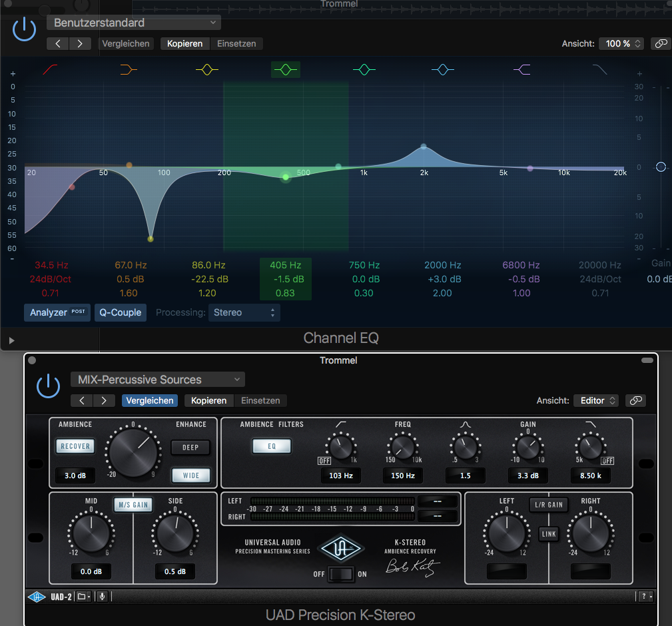The width and height of the screenshot is (672, 626).
Task: Open the Ansicht Editor view dropdown
Action: pos(595,400)
